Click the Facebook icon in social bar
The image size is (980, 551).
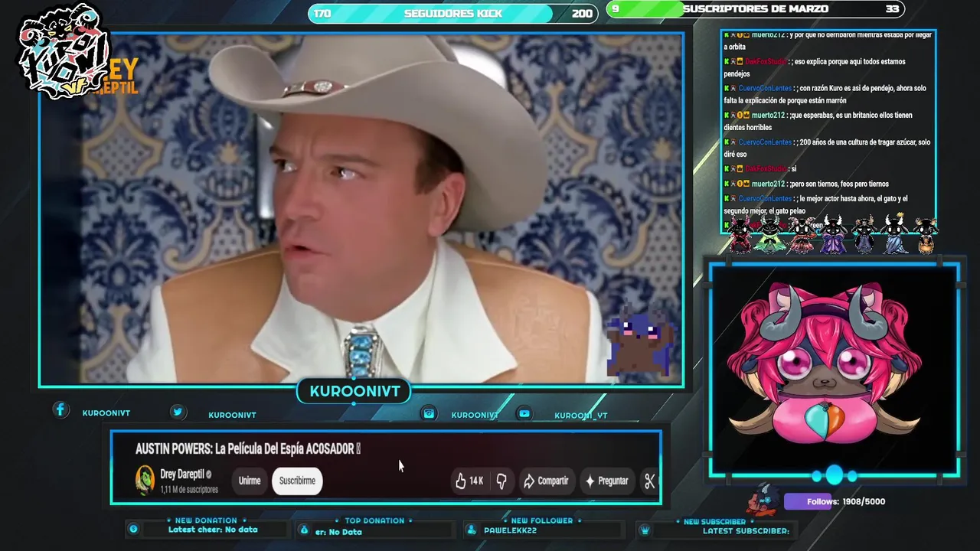click(60, 410)
